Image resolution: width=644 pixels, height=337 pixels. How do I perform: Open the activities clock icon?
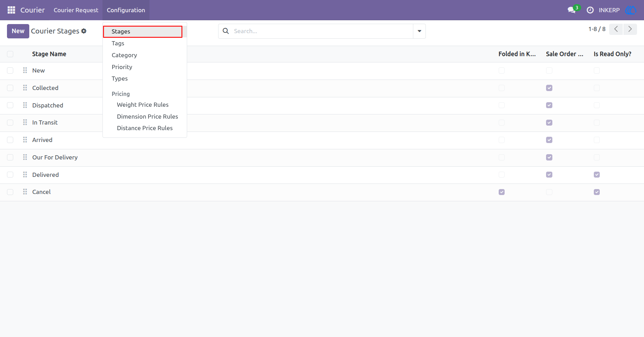pyautogui.click(x=590, y=10)
